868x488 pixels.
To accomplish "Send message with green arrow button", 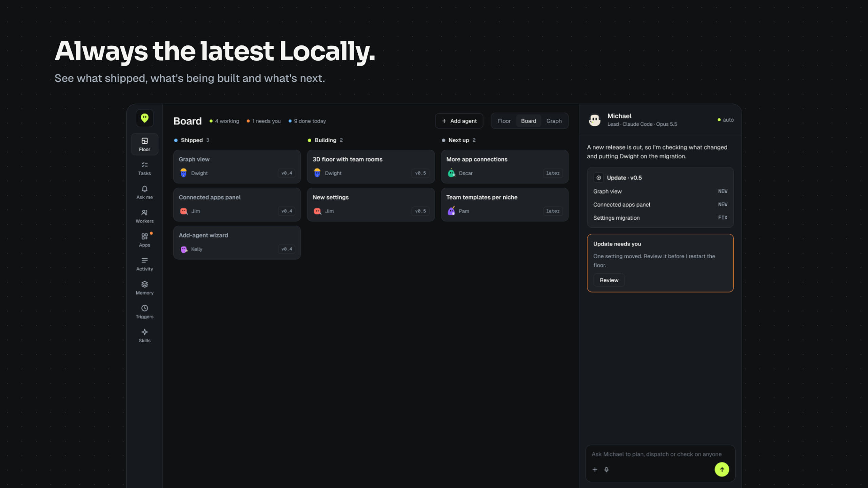I will (x=722, y=469).
